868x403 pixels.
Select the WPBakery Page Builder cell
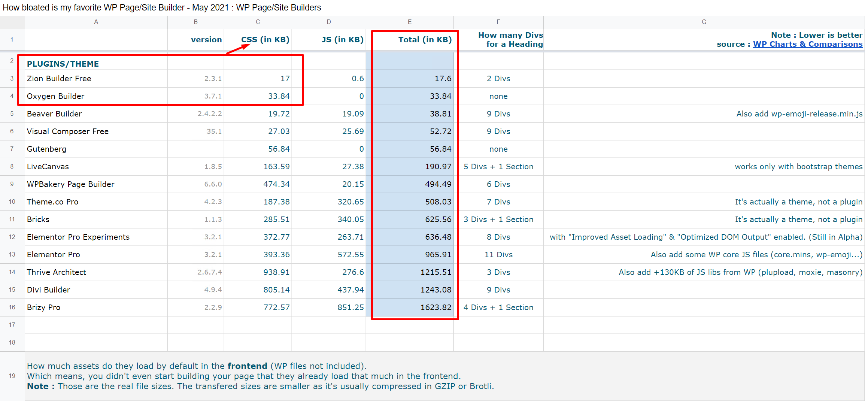pyautogui.click(x=96, y=184)
